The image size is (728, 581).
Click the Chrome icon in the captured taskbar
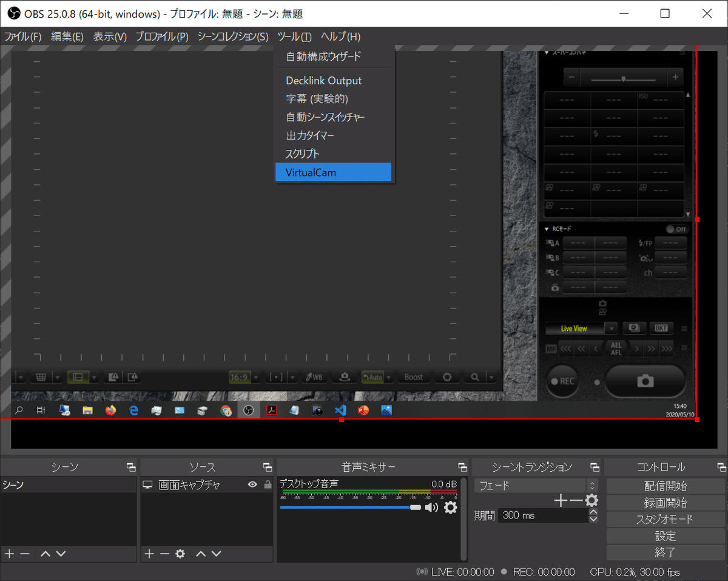[x=226, y=410]
